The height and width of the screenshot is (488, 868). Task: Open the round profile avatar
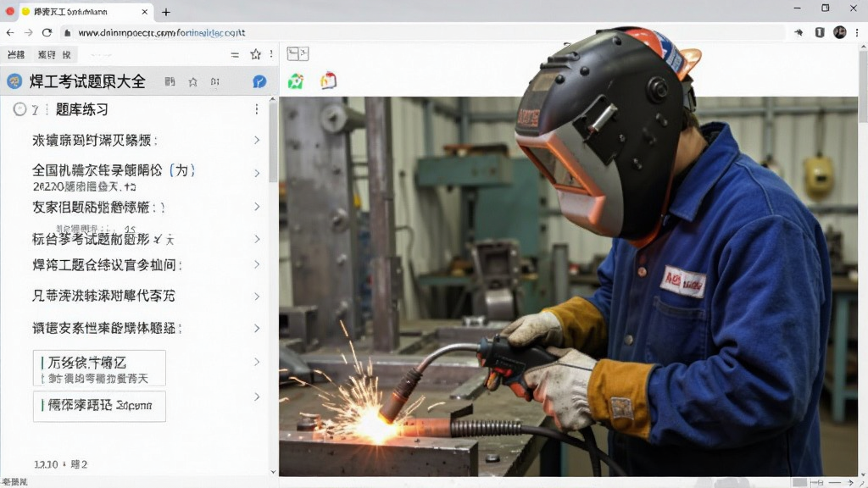point(840,33)
